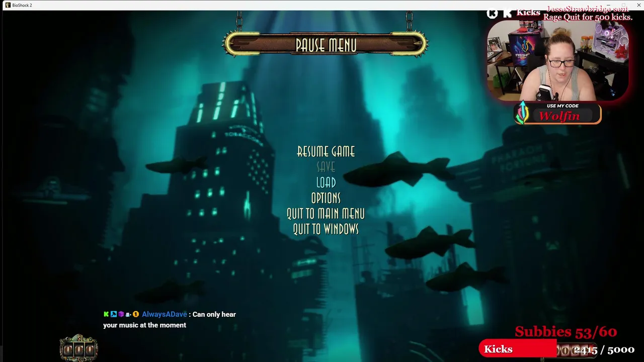This screenshot has height=362, width=644.
Task: Select Resume Game in the pause menu
Action: pos(326,152)
